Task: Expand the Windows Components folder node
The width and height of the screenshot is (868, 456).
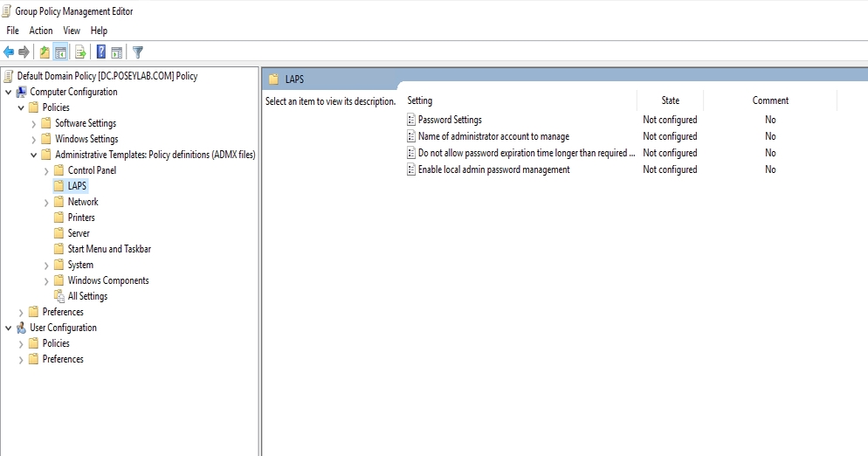Action: (47, 280)
